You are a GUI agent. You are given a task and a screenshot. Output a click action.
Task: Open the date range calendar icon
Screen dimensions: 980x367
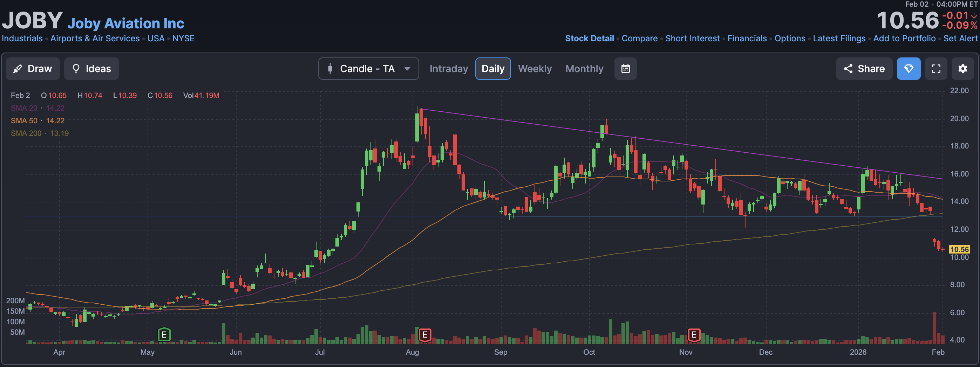625,69
